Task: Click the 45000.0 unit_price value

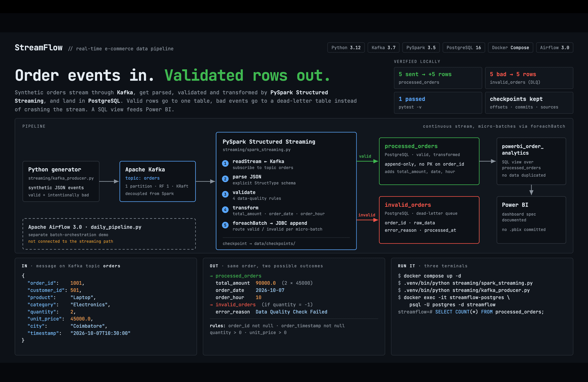Action: pos(80,319)
